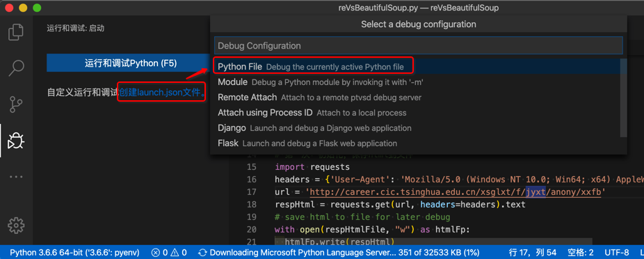Viewport: 644px width, 259px height.
Task: Click line number 20 in the gutter
Action: tap(252, 229)
